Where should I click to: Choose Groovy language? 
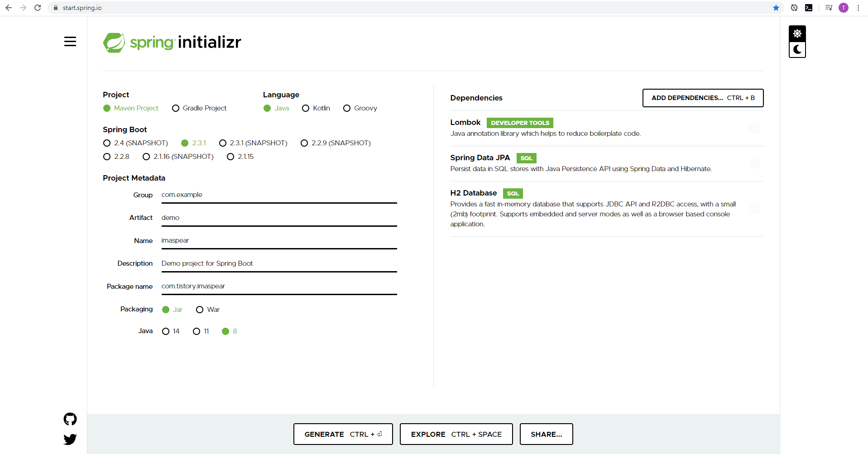[x=360, y=108]
